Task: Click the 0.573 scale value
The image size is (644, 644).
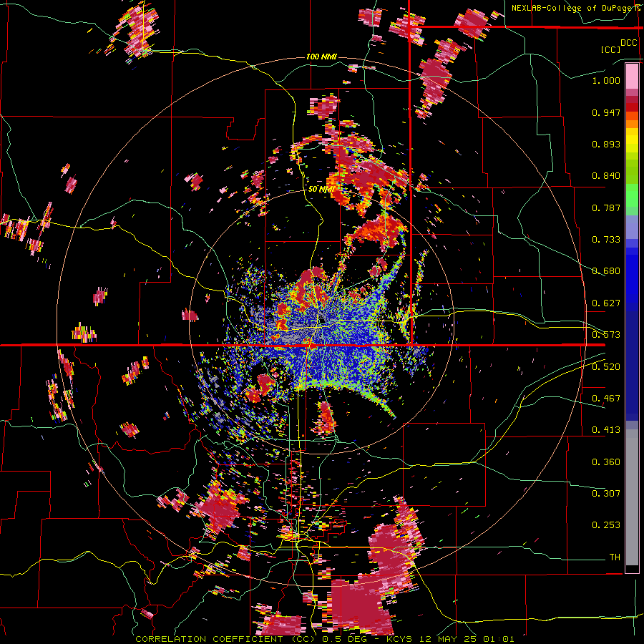Action: coord(606,335)
